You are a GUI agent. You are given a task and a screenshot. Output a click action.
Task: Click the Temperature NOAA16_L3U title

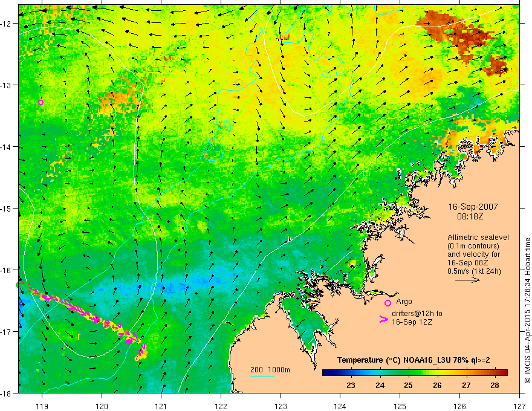[x=414, y=360]
